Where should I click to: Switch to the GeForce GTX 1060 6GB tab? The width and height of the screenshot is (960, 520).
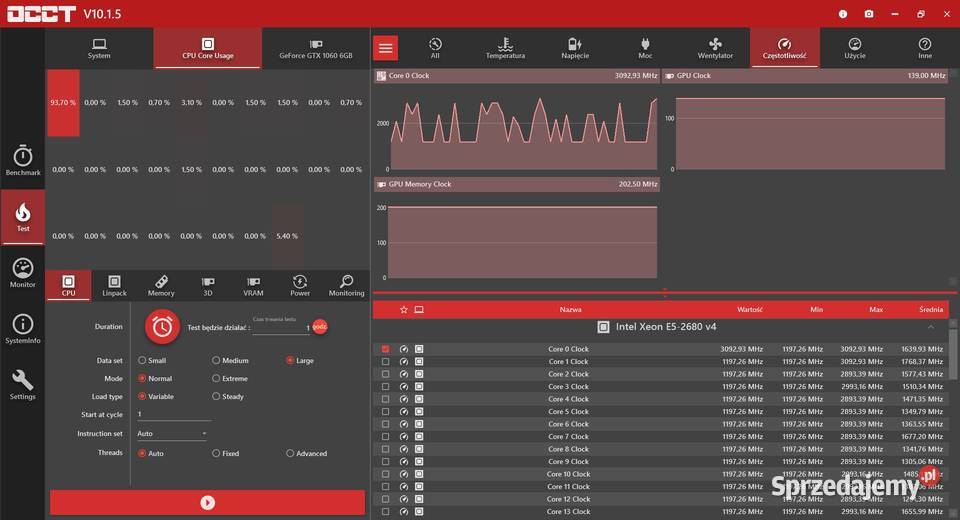316,49
